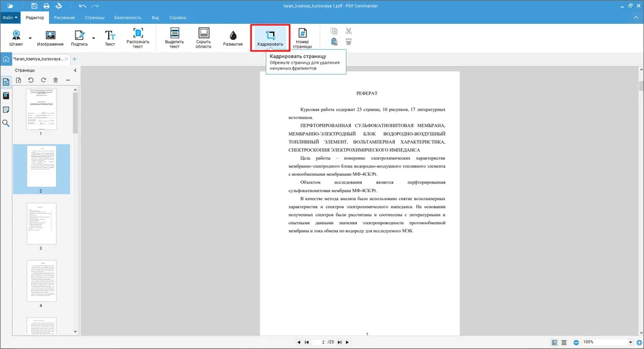
Task: Select page 1 thumbnail
Action: click(41, 109)
